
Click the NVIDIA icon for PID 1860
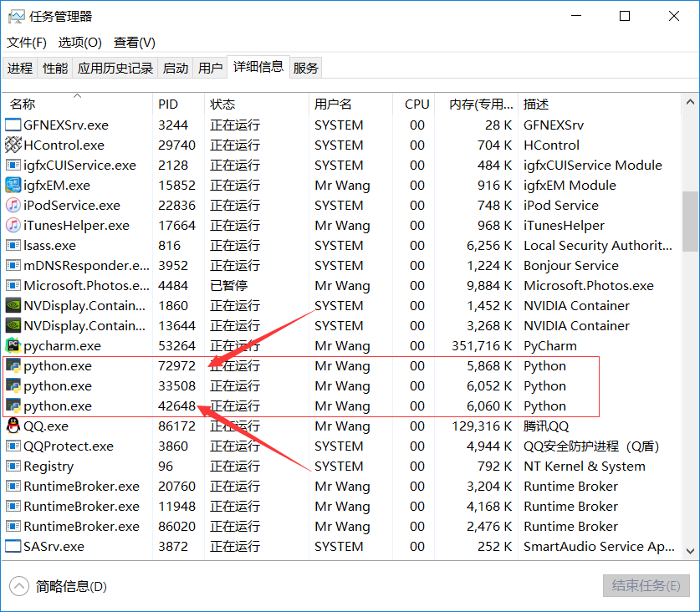(x=13, y=306)
